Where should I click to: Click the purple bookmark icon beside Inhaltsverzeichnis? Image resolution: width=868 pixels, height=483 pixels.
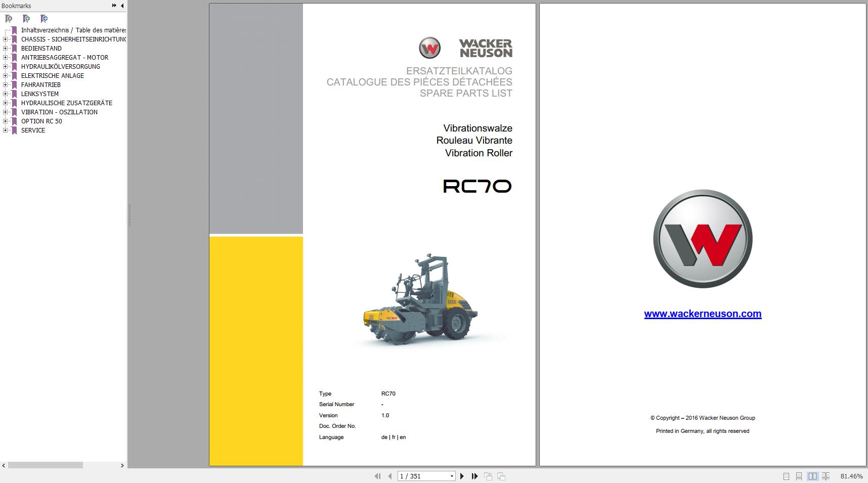14,30
